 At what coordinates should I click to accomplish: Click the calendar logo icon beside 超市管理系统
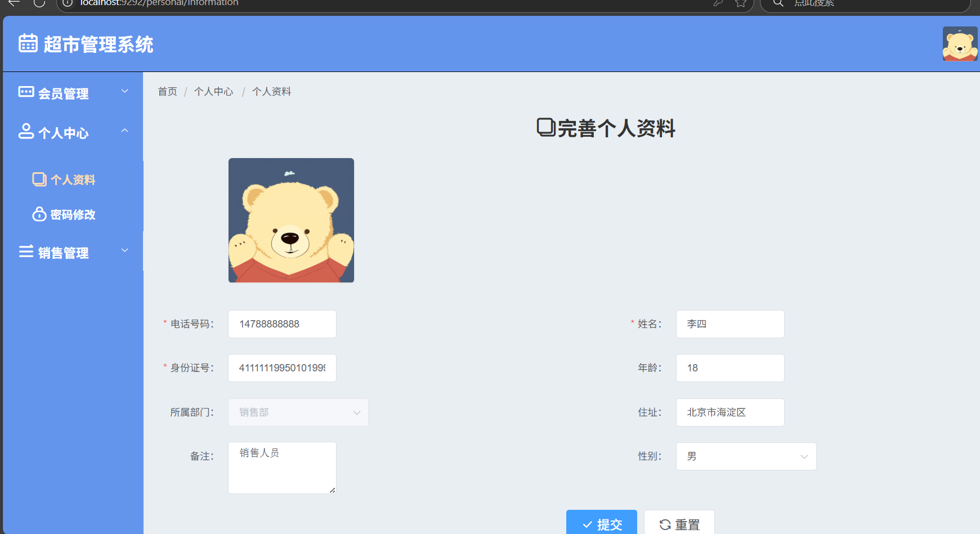[x=28, y=43]
